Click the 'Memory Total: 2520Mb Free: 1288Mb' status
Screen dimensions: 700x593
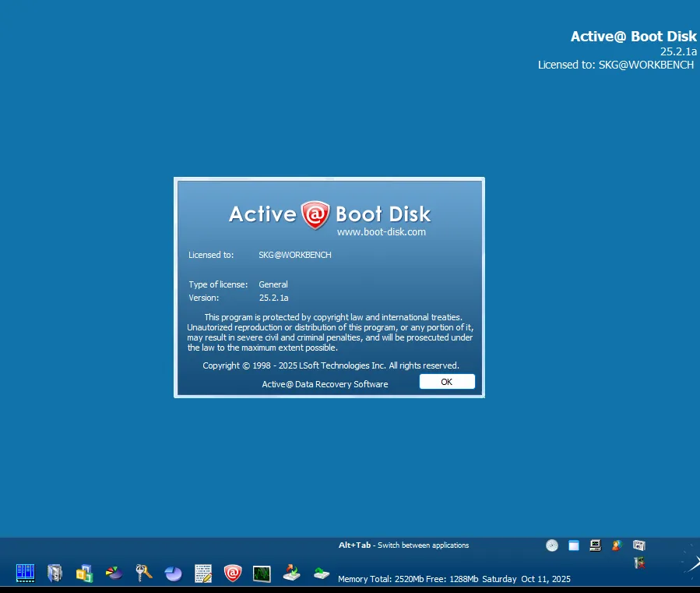[408, 579]
